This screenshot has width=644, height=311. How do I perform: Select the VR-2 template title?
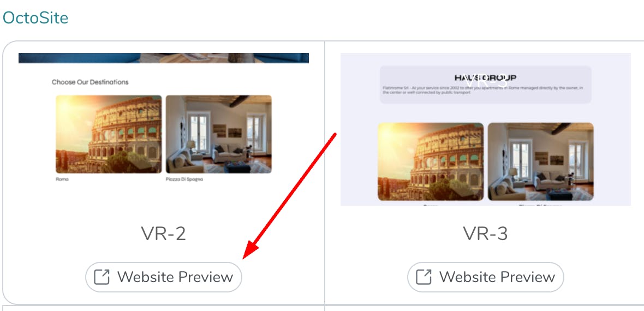[x=164, y=234]
